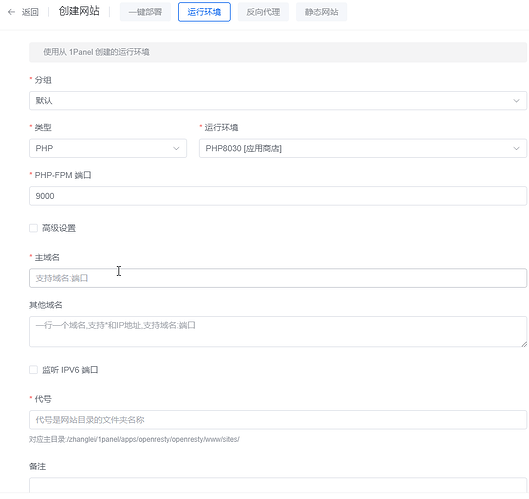This screenshot has width=529, height=499.
Task: Click the PHP-FPM 端口 field with 9000
Action: coord(278,196)
